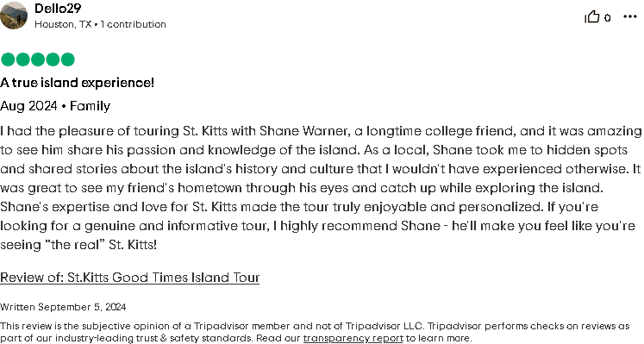The width and height of the screenshot is (644, 344).
Task: Click the helpful vote count 0
Action: pos(608,17)
